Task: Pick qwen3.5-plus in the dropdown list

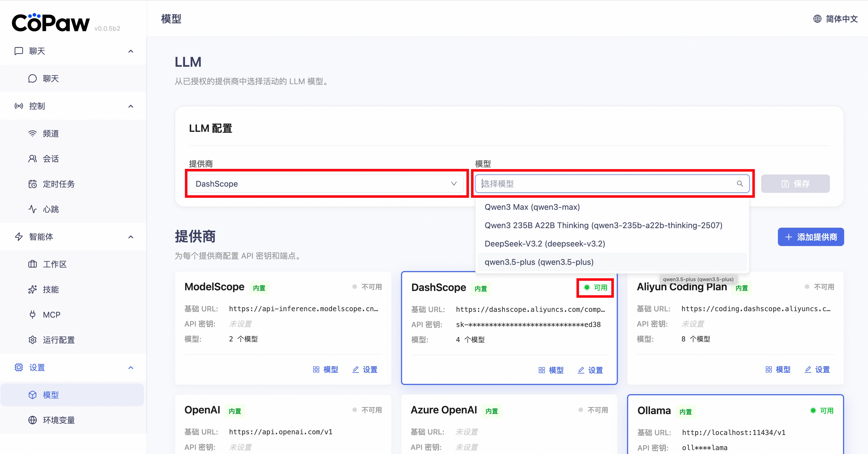Action: (x=539, y=262)
